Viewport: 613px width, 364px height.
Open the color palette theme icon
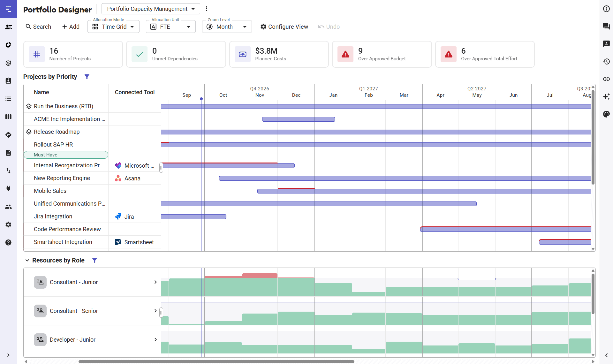tap(606, 114)
